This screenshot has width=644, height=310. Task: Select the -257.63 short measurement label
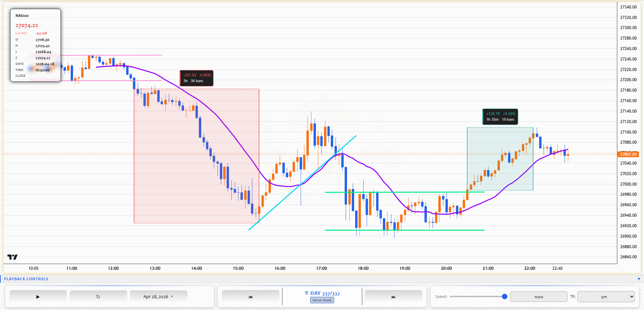coord(197,78)
